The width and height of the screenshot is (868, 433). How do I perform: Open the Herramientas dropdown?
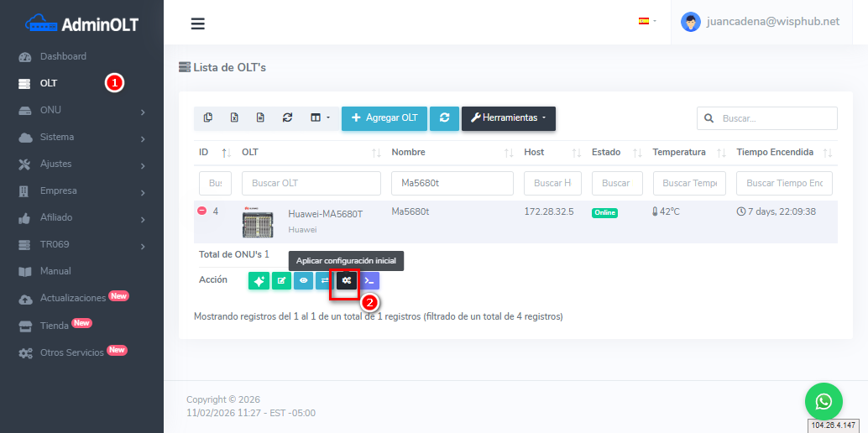pos(508,118)
